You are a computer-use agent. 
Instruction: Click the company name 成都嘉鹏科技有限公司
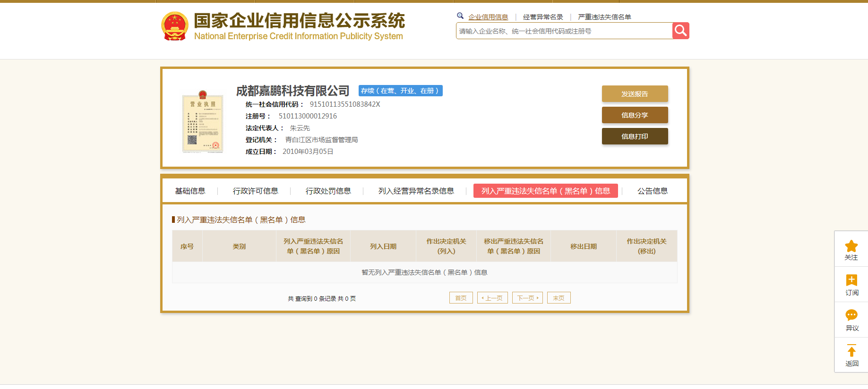(x=292, y=91)
